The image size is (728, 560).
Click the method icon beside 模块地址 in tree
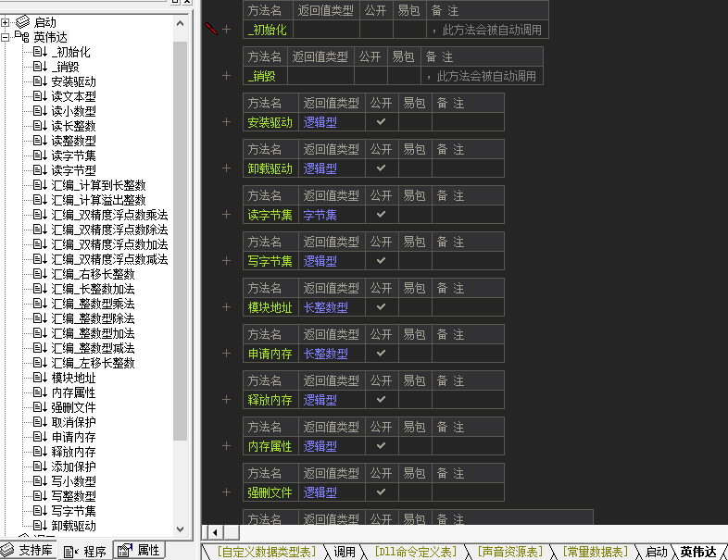(x=39, y=378)
